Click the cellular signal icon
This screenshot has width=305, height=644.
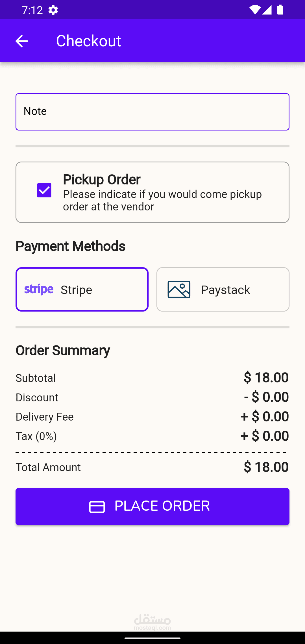[267, 10]
